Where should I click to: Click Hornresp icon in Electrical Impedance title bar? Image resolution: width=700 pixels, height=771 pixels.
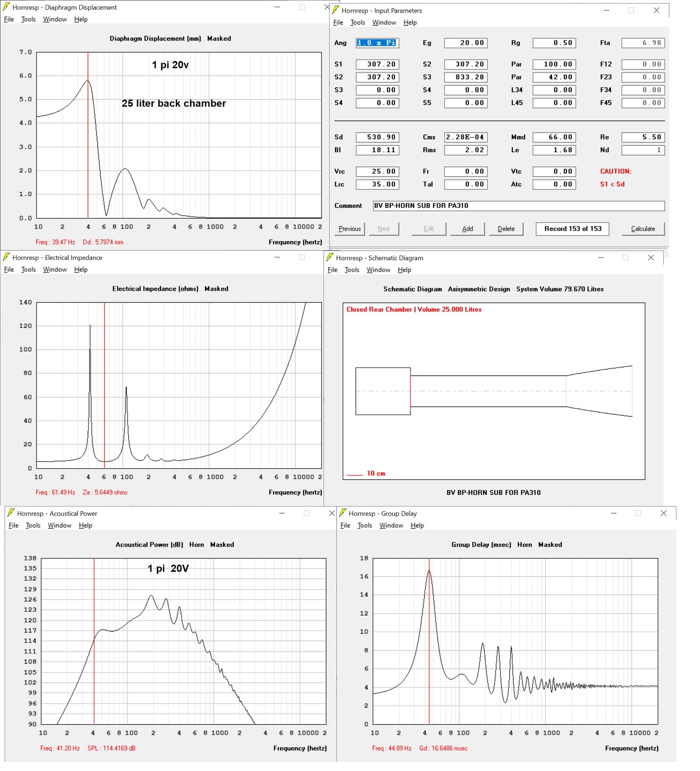coord(7,257)
